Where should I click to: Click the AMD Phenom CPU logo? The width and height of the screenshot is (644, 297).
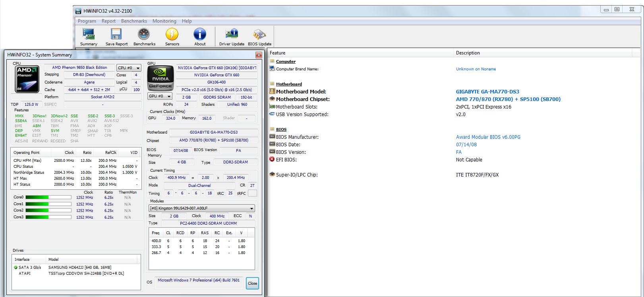pos(27,79)
